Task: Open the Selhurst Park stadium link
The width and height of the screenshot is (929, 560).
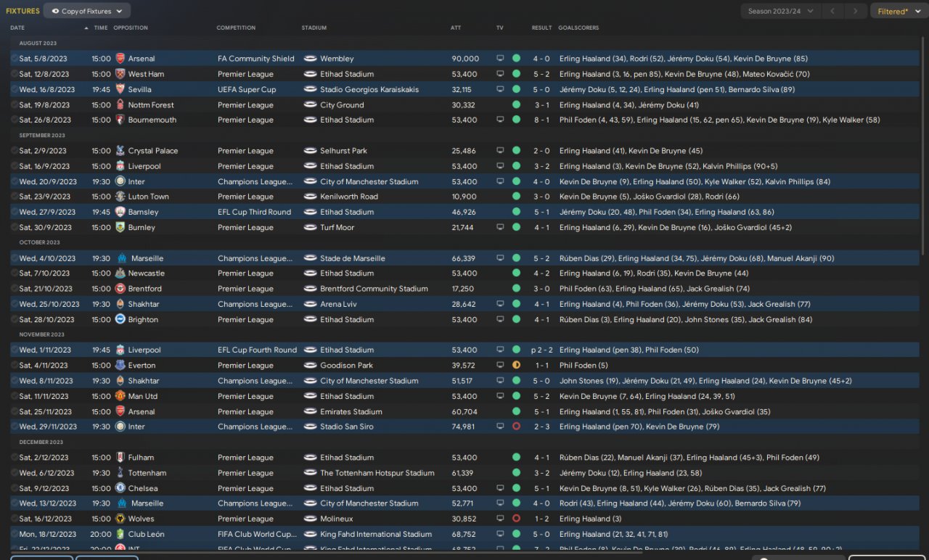Action: [344, 151]
